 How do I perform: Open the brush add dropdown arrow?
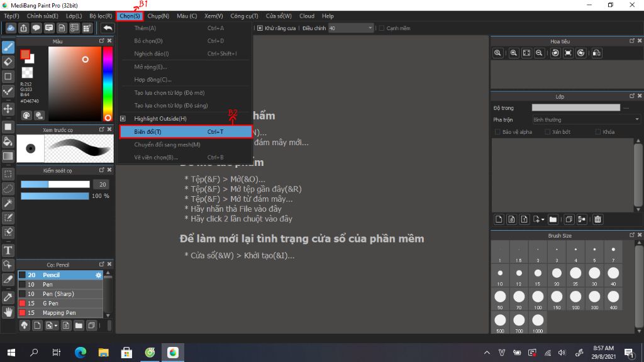[56, 326]
